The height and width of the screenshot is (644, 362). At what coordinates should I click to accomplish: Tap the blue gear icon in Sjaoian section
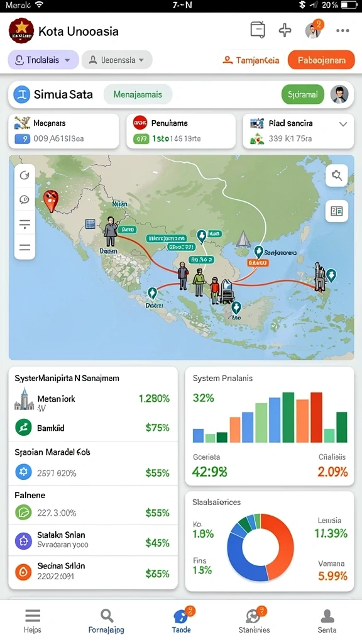pos(23,472)
